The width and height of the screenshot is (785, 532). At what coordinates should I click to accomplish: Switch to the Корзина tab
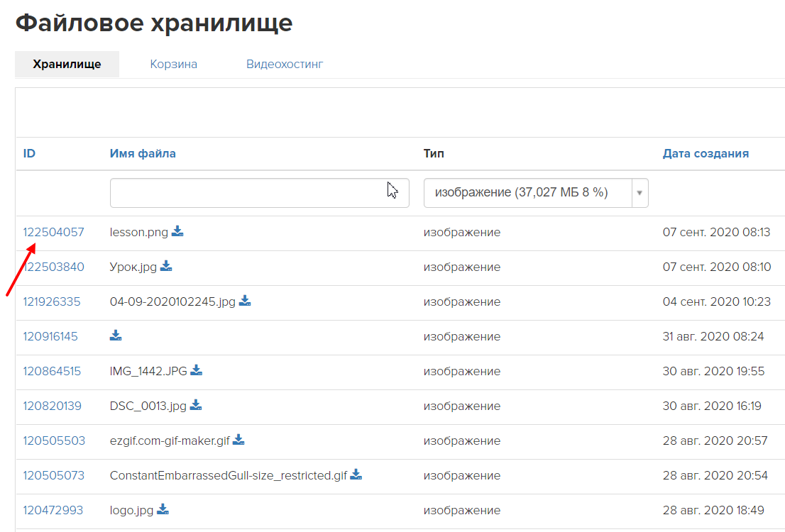pyautogui.click(x=173, y=65)
